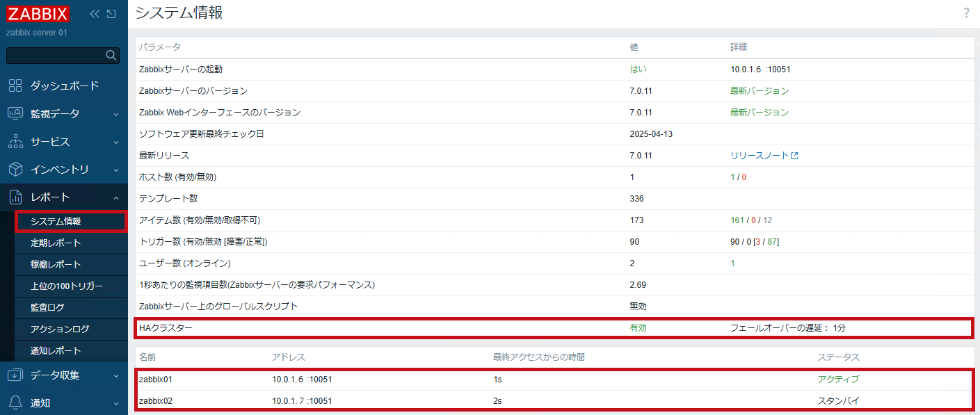Open the ダッシュボード dashboard icon
The image size is (980, 415).
click(x=15, y=86)
